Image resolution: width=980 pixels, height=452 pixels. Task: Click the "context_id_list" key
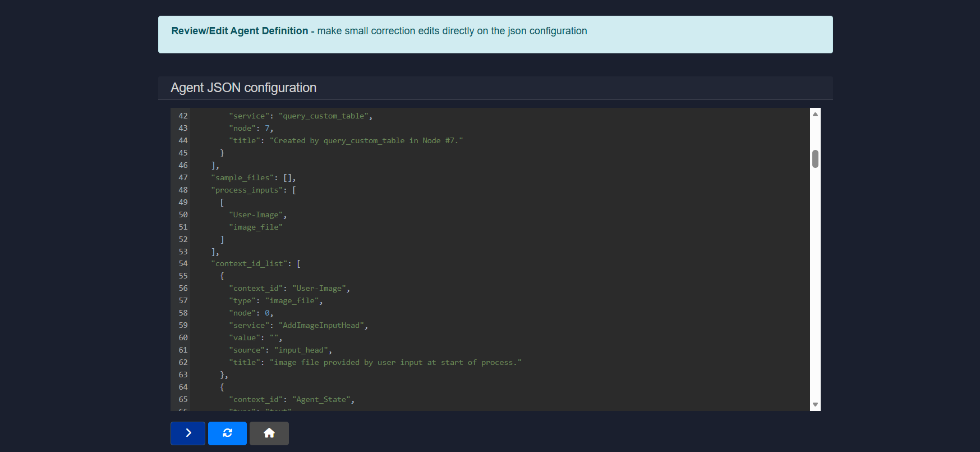(x=249, y=263)
